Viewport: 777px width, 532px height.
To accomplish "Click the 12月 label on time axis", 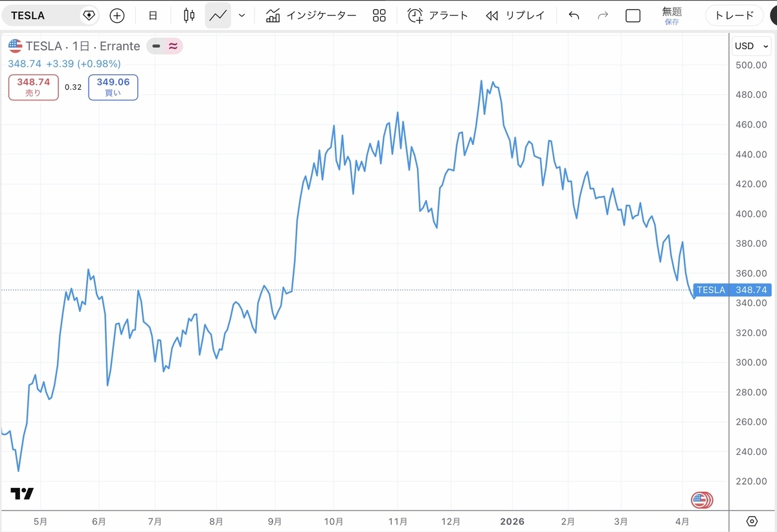I will tap(451, 521).
